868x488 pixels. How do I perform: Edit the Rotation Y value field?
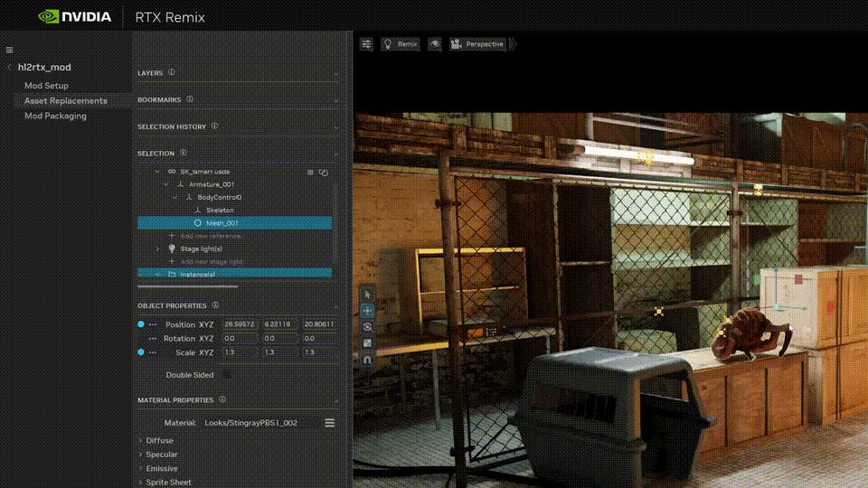click(279, 338)
